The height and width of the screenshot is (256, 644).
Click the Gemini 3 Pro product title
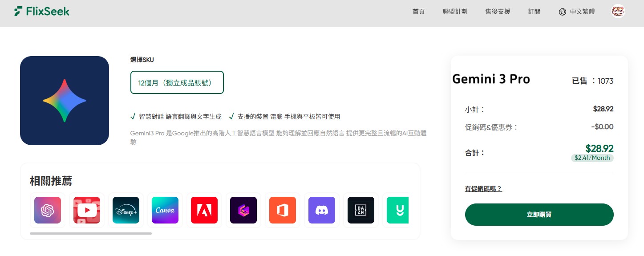pos(491,79)
